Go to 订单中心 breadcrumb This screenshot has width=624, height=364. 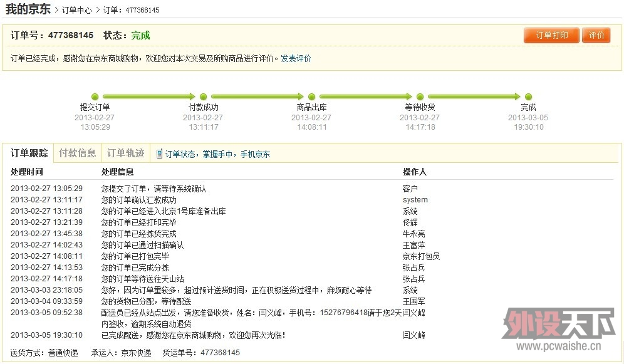click(x=76, y=10)
